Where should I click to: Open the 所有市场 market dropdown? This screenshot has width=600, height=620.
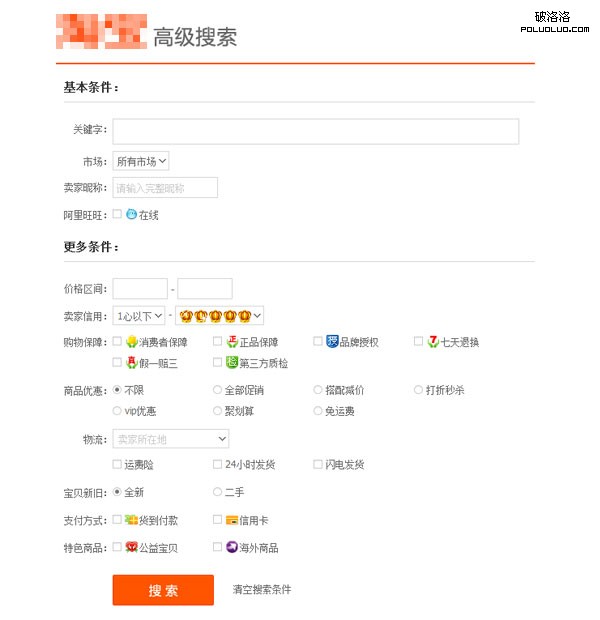click(141, 161)
